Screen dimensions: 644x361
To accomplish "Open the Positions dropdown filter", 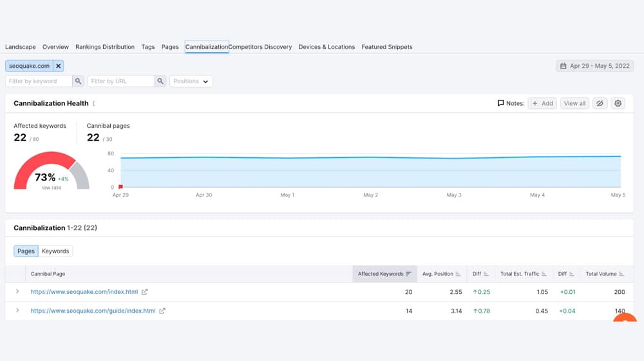I will 191,81.
